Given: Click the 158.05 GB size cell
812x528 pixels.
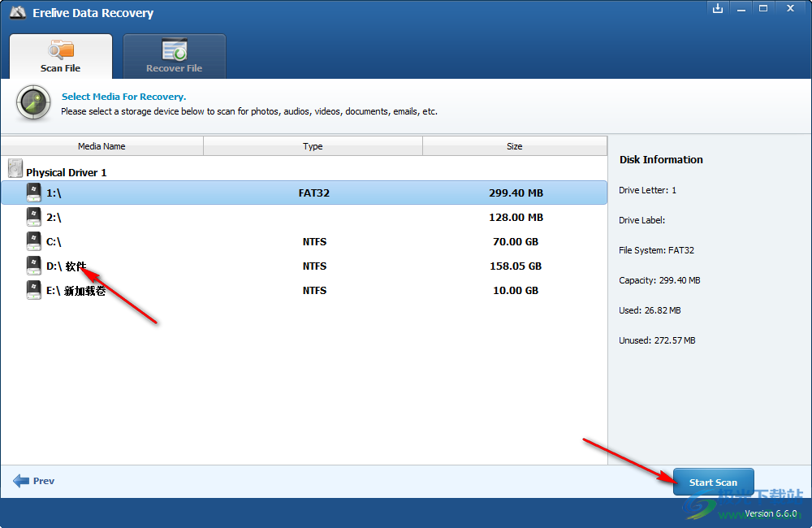Looking at the screenshot, I should [516, 266].
